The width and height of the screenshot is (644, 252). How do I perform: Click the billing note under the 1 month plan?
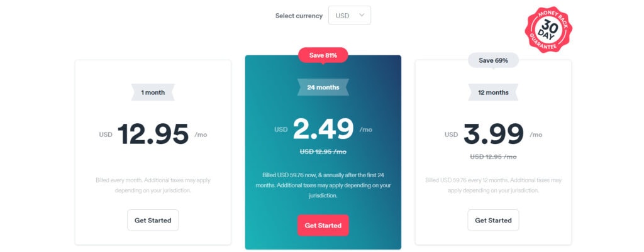tap(153, 185)
